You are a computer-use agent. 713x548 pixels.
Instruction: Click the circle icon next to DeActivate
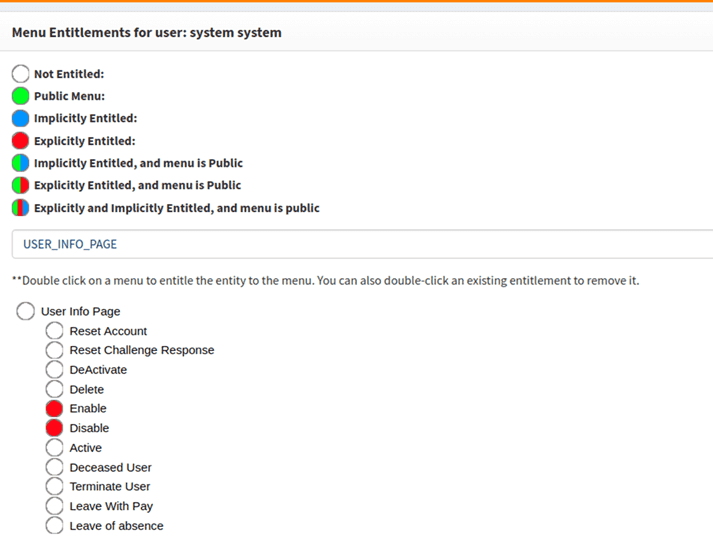click(55, 370)
